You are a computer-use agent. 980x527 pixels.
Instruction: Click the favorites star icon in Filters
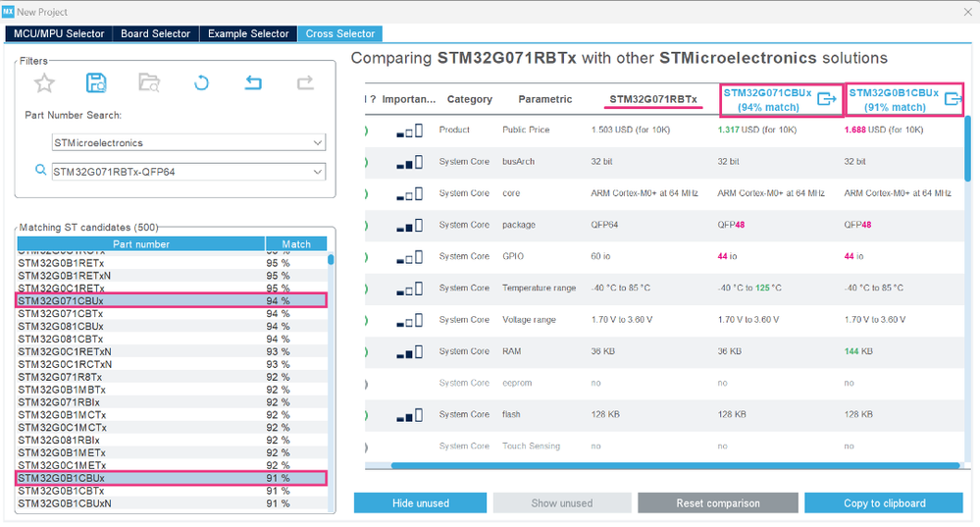point(44,82)
